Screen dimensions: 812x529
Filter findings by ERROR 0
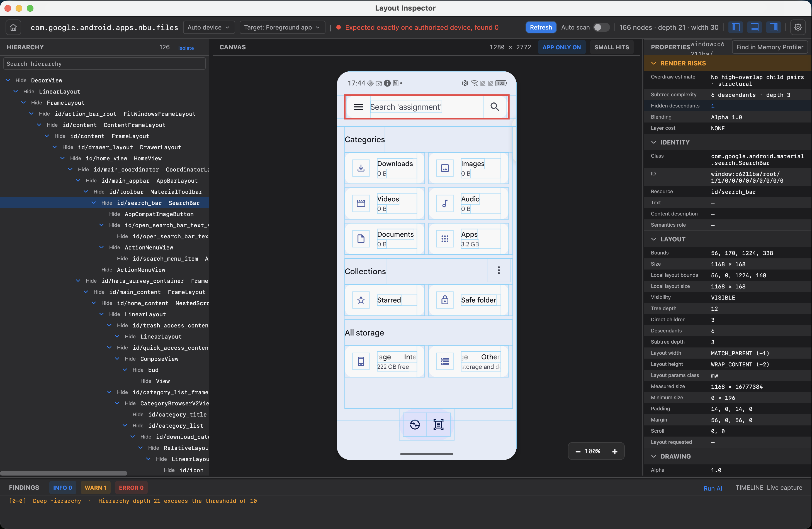click(131, 488)
